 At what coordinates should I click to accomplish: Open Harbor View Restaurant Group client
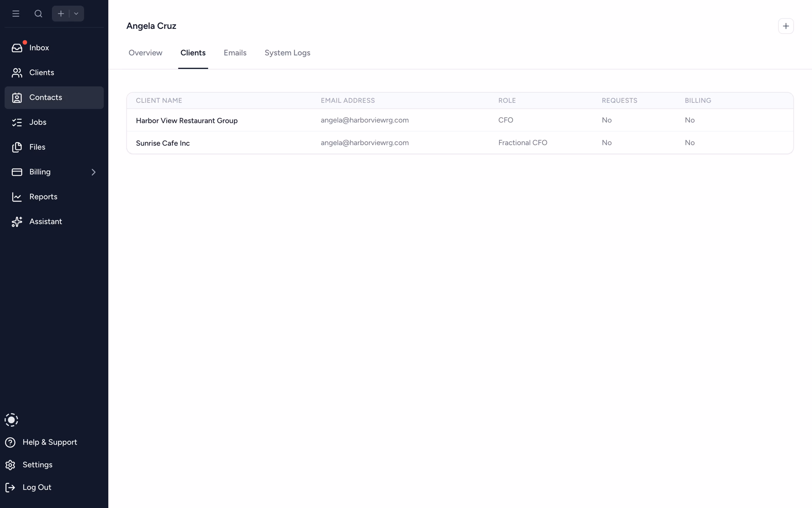[187, 121]
